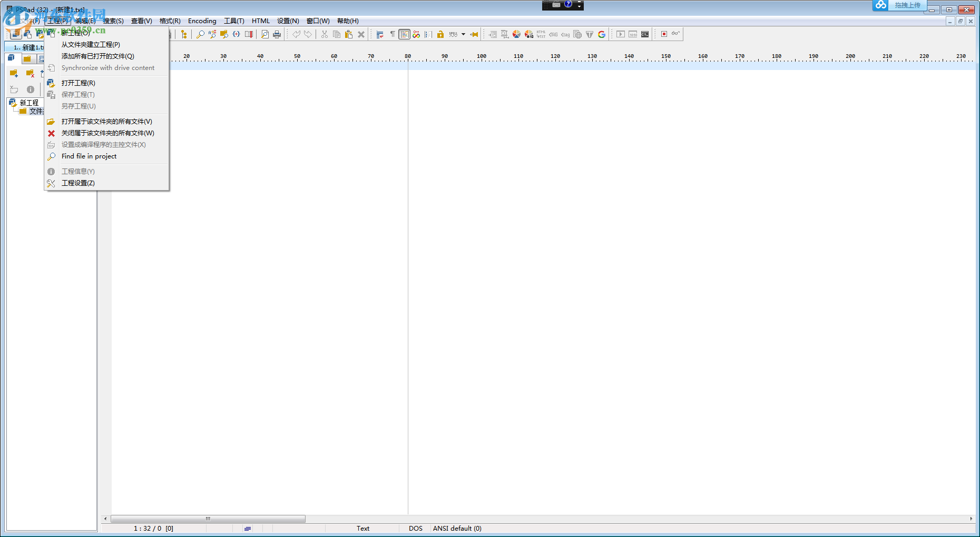
Task: Click the 1010 hex toolbar icon
Action: (633, 34)
